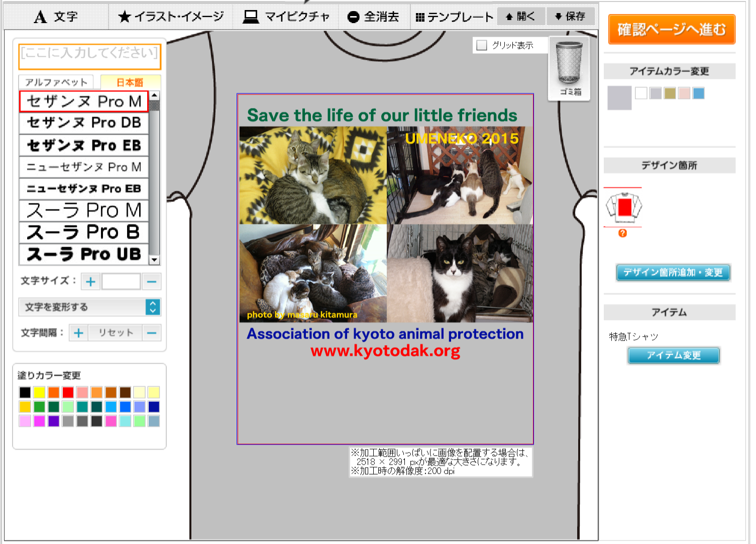The height and width of the screenshot is (544, 756).
Task: Open the テンプレート grid icon
Action: click(455, 17)
